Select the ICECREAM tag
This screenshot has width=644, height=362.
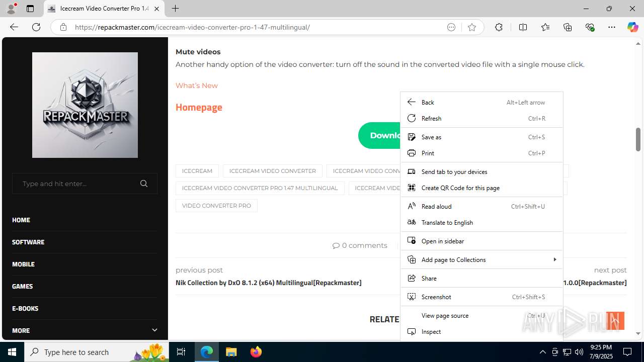tap(197, 171)
